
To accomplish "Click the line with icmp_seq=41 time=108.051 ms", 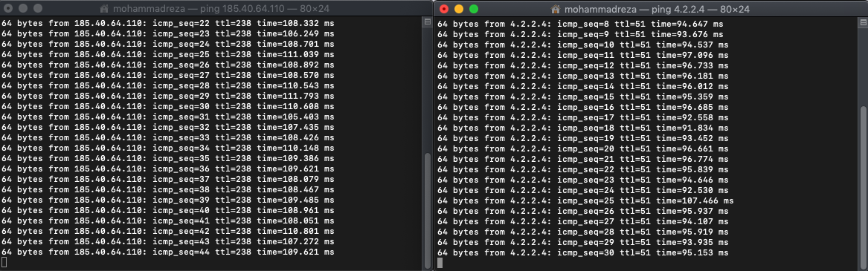I will (x=168, y=221).
